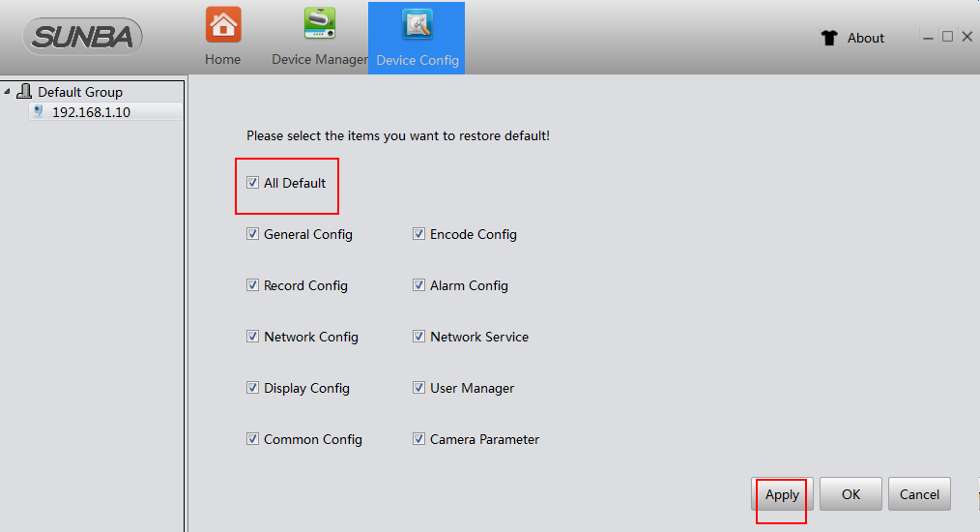Disable the Network Service checkbox
The height and width of the screenshot is (532, 980).
418,337
